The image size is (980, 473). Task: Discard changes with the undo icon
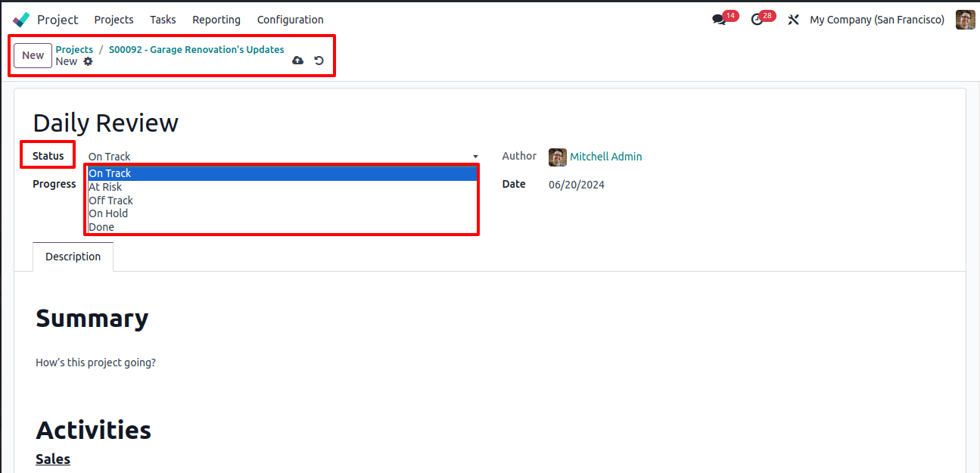click(319, 61)
